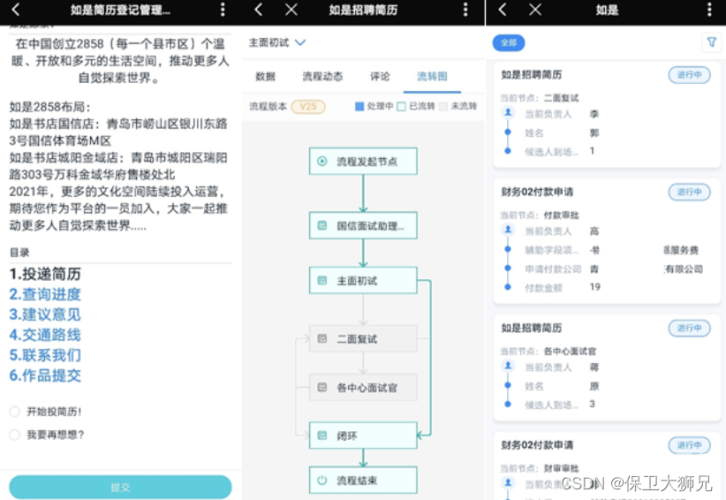Open more options menu on 如是招聘简历 screen

[466, 10]
